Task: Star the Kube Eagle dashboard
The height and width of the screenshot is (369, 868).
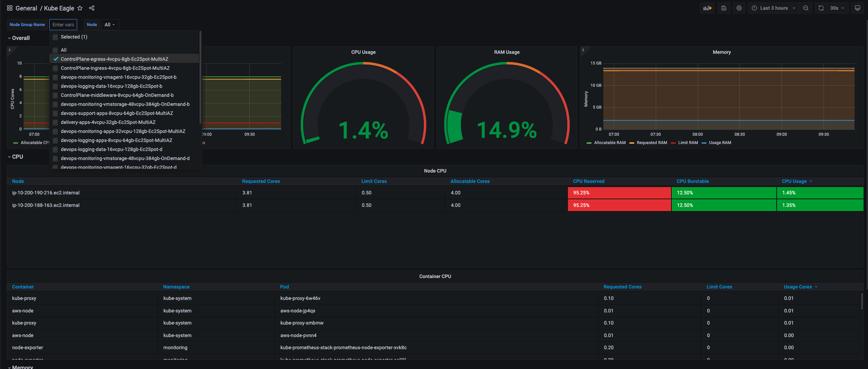Action: pyautogui.click(x=80, y=8)
